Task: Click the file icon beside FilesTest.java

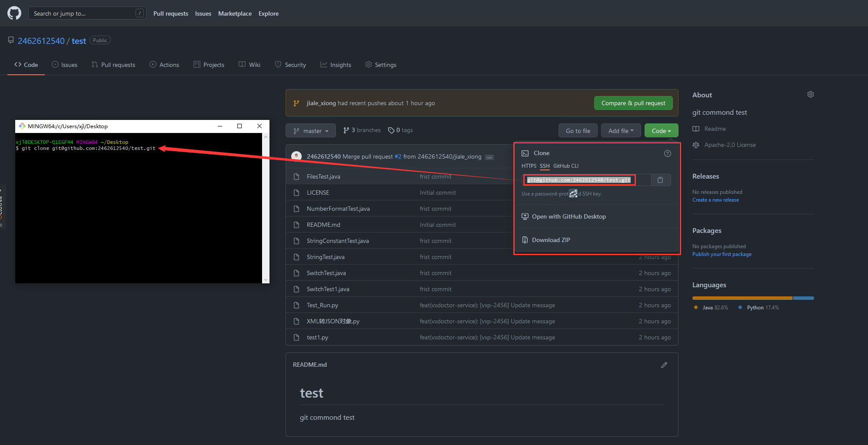Action: [296, 176]
